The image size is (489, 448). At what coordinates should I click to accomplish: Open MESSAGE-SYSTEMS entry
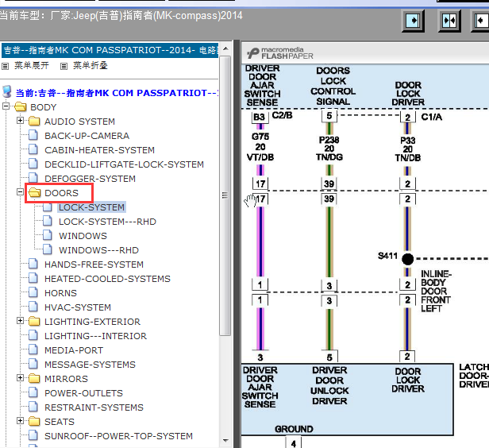(x=90, y=365)
